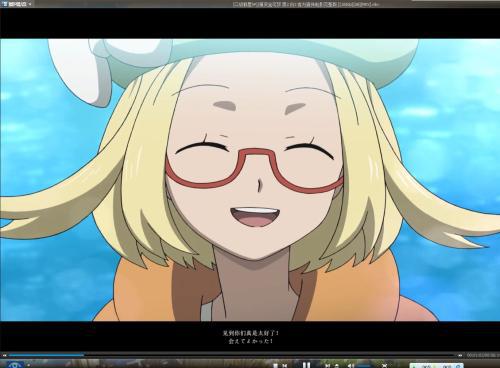Skip to the previous track
The image size is (500, 368).
pyautogui.click(x=285, y=366)
